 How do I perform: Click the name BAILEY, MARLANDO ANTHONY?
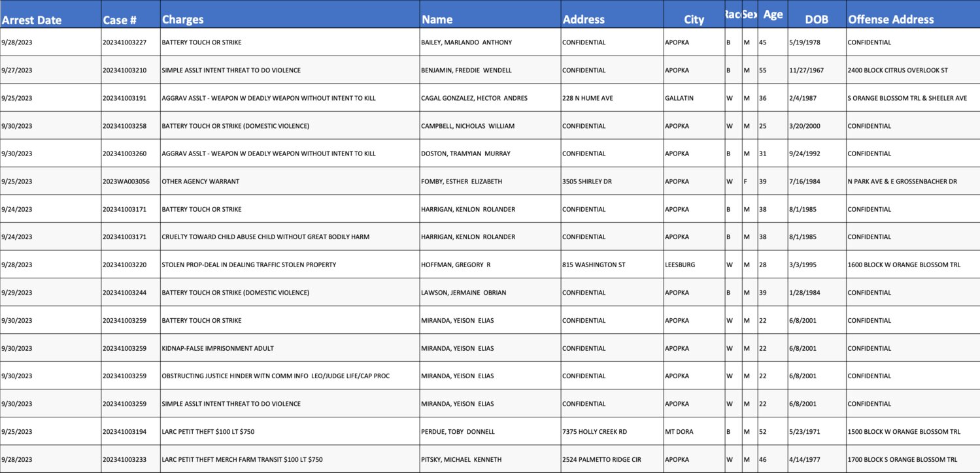(x=467, y=42)
